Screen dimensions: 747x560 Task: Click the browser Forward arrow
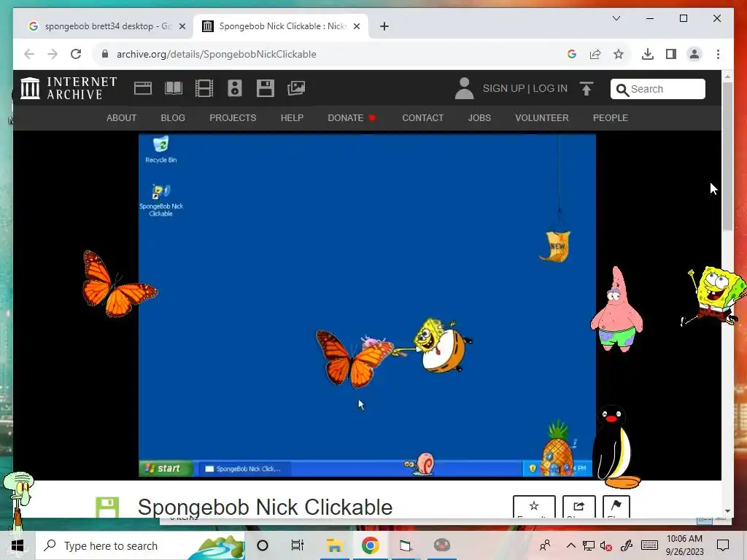53,54
